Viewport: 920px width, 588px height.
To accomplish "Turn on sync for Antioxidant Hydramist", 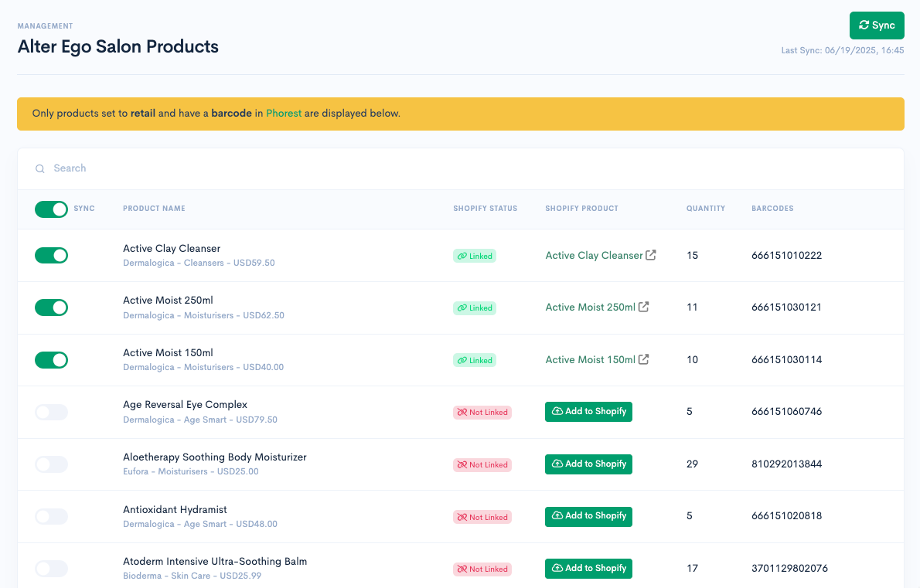I will (x=51, y=516).
